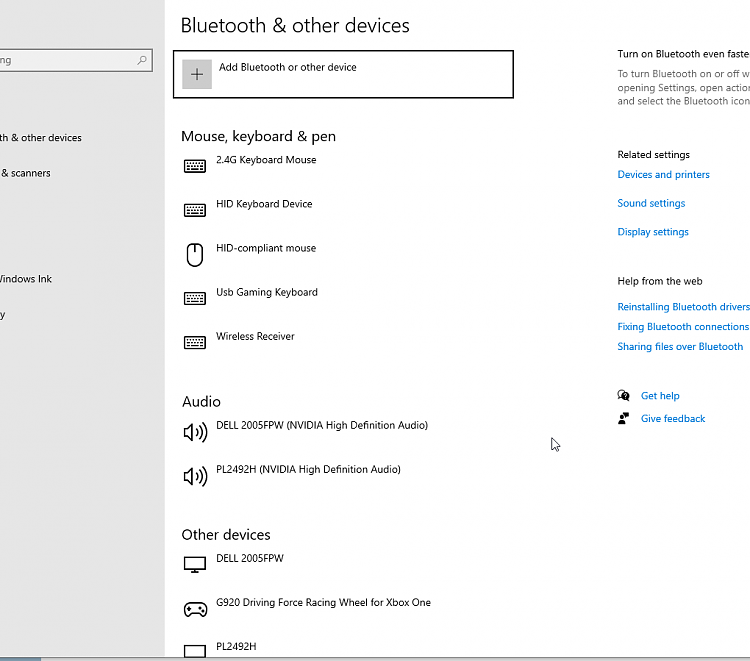Click the Usb Gaming Keyboard icon

pos(195,298)
